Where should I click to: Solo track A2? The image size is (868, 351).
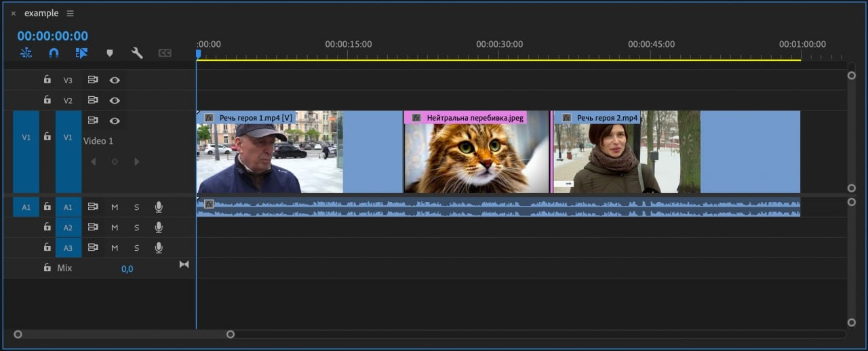pyautogui.click(x=136, y=228)
